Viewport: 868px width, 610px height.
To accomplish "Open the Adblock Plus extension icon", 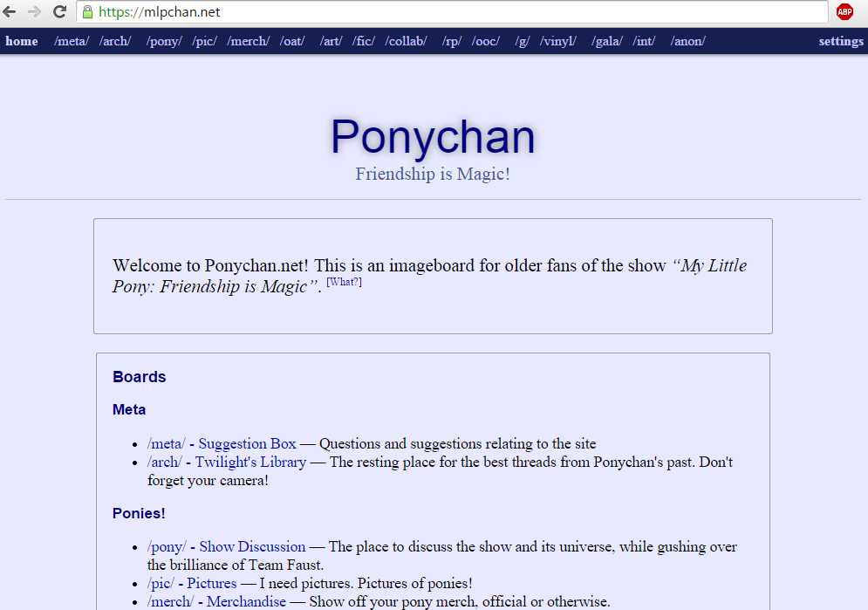I will tap(844, 12).
